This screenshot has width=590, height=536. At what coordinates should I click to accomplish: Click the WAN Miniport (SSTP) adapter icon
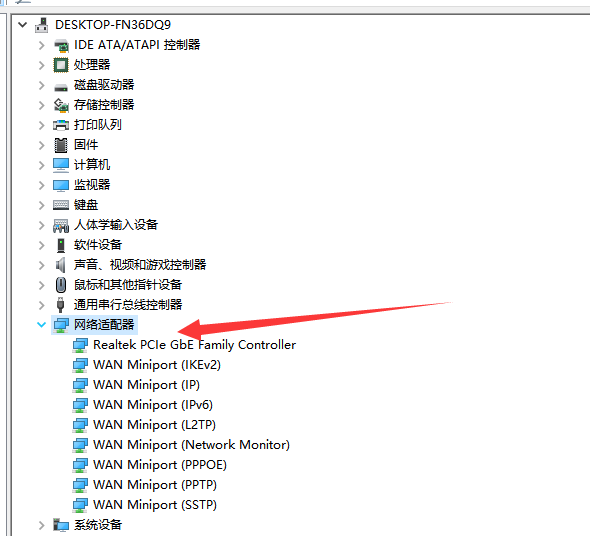tap(80, 505)
